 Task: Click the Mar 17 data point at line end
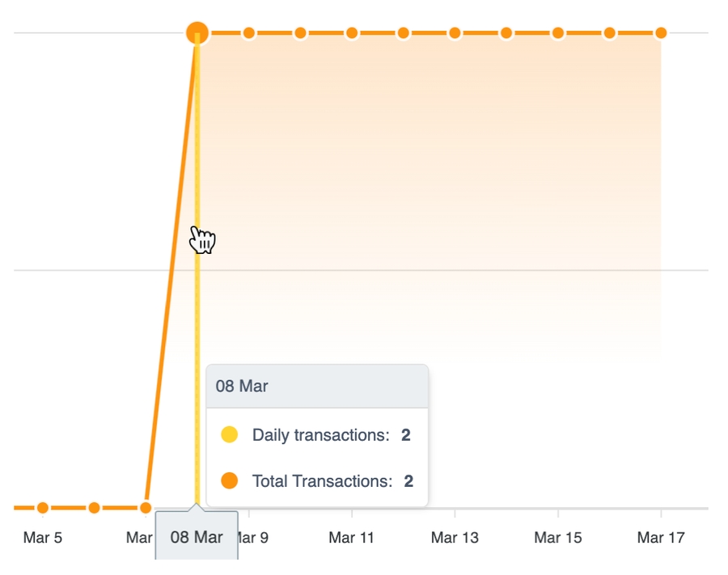pyautogui.click(x=661, y=33)
